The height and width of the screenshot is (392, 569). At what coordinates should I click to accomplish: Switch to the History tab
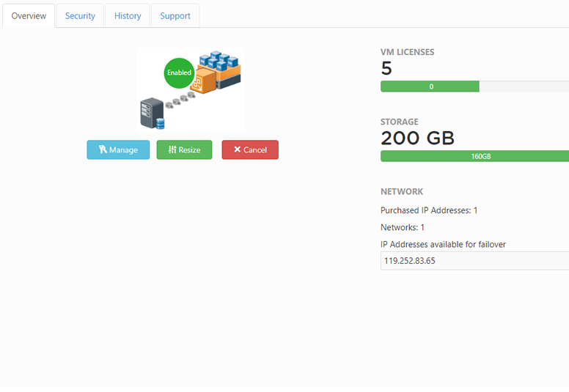tap(128, 16)
